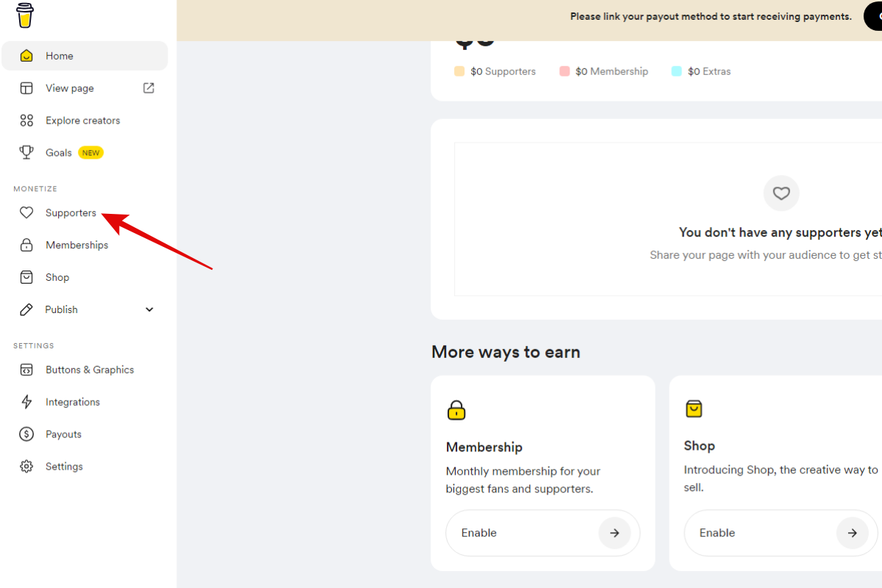882x588 pixels.
Task: Open Explore creators menu item
Action: [82, 121]
